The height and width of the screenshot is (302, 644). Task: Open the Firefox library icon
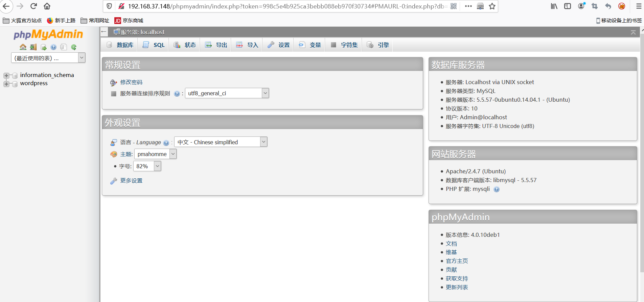554,6
